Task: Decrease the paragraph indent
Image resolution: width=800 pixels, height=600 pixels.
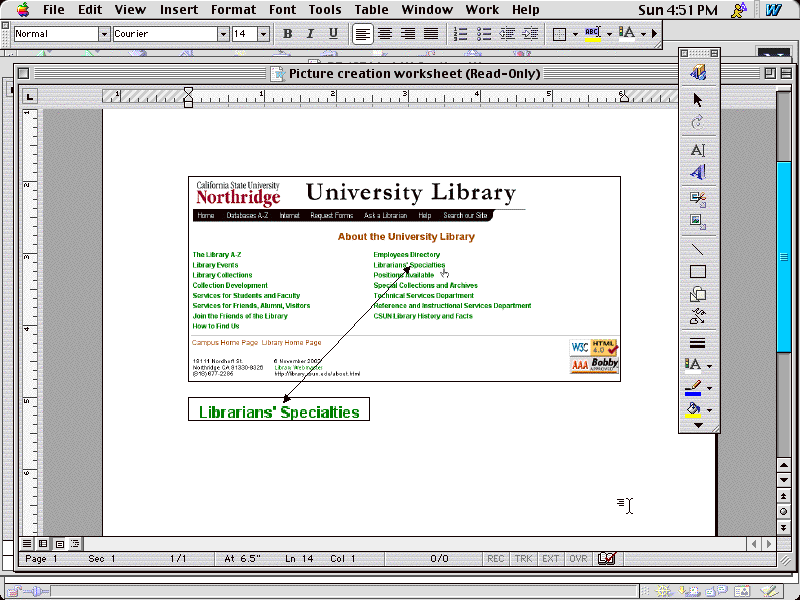Action: pos(507,34)
